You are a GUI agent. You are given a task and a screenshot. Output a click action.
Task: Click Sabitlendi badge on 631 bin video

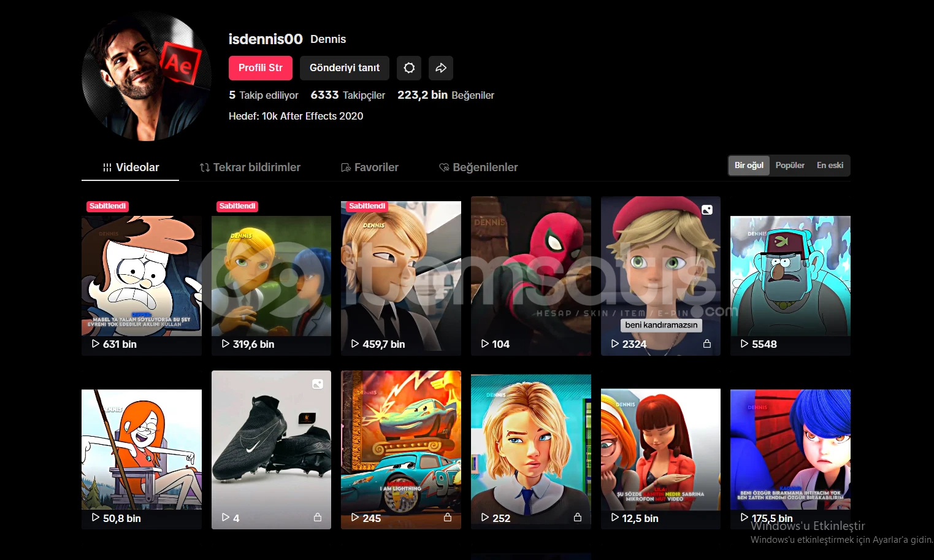[107, 206]
